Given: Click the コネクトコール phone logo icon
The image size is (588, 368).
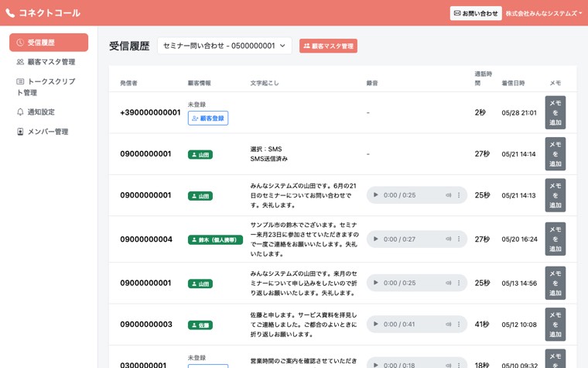Looking at the screenshot, I should pos(10,13).
